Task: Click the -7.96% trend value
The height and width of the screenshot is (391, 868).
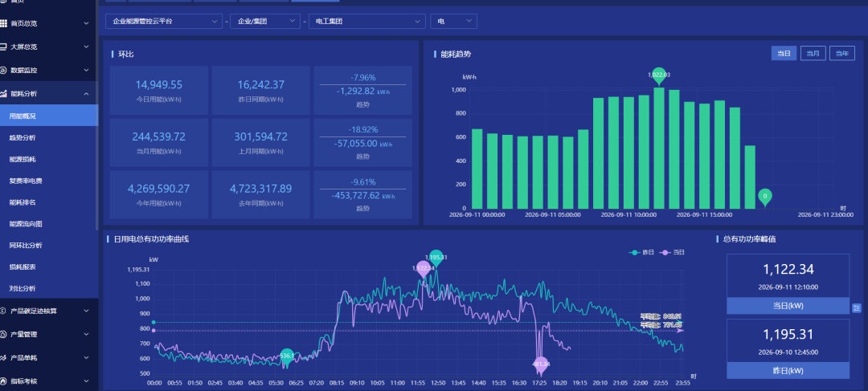Action: point(363,77)
